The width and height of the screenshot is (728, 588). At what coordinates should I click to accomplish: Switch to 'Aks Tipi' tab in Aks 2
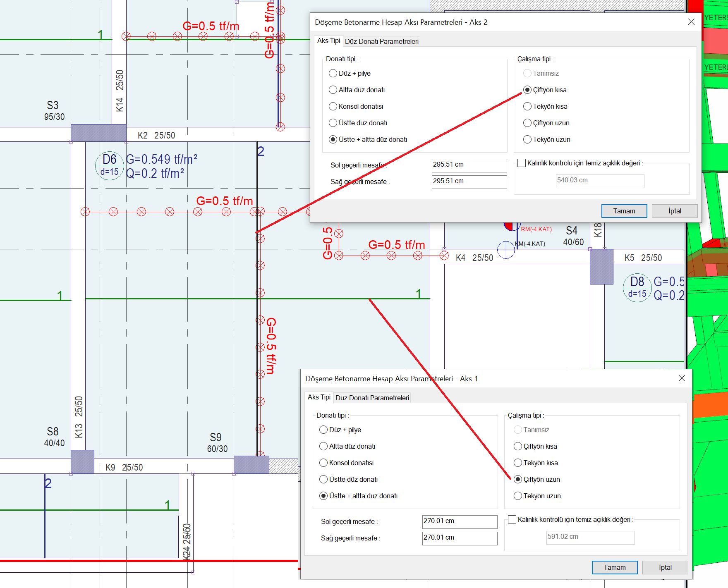click(328, 41)
